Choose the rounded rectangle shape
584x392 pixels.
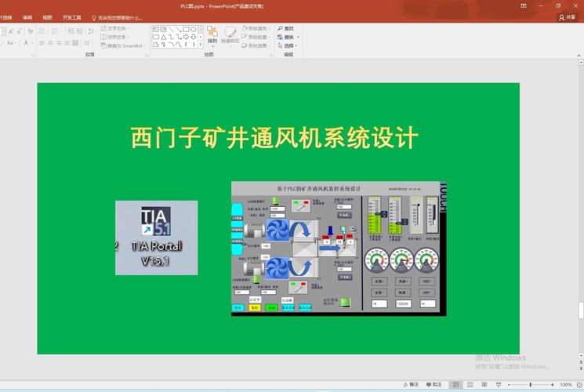click(x=156, y=37)
